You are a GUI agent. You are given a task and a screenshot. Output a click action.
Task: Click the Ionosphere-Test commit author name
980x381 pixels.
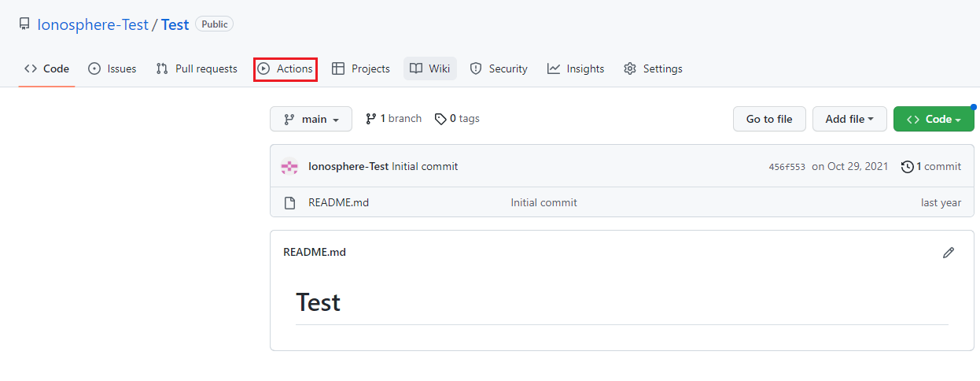tap(348, 166)
